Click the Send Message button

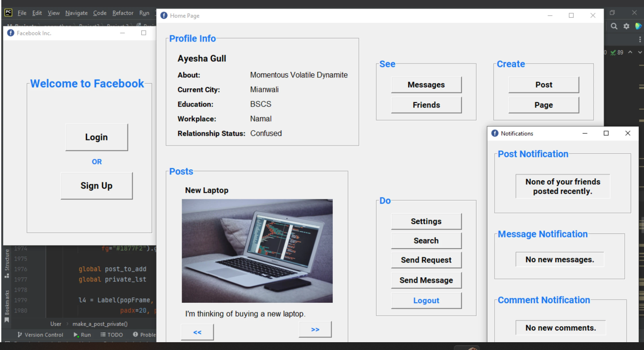[426, 280]
